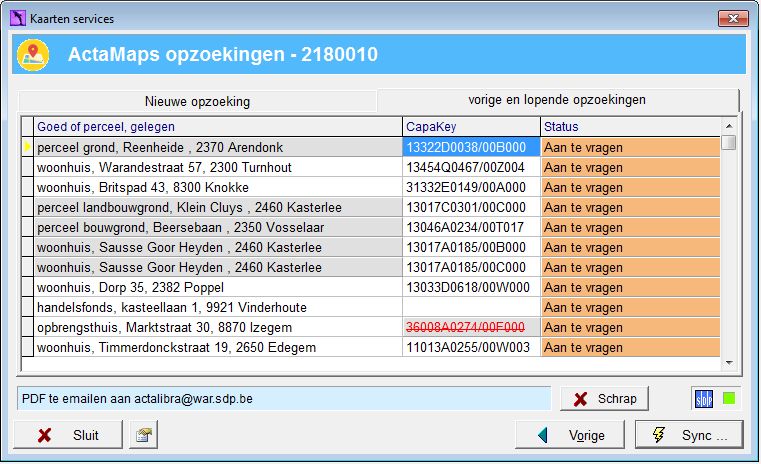Click the PDF te emailen field
This screenshot has height=464, width=761.
[x=284, y=399]
